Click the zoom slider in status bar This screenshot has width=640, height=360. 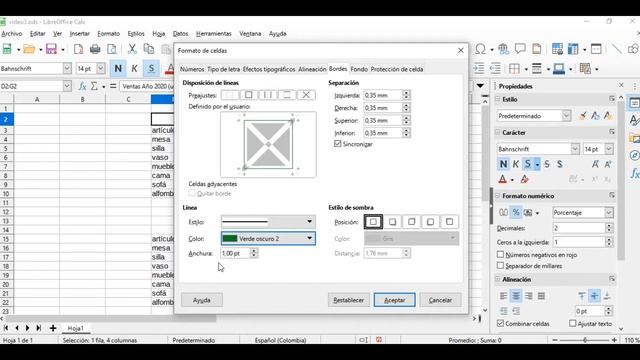[585, 340]
